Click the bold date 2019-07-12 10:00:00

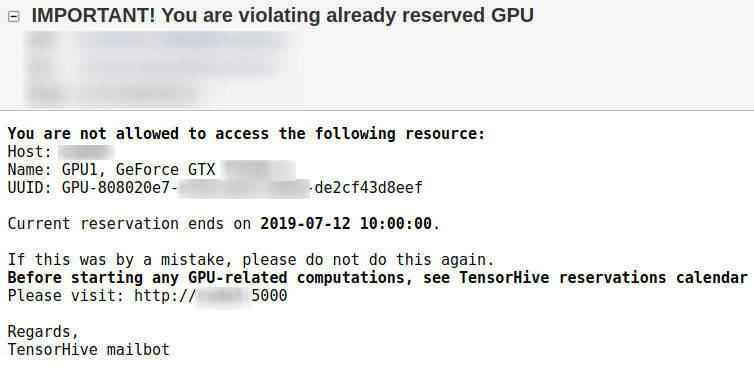point(346,224)
